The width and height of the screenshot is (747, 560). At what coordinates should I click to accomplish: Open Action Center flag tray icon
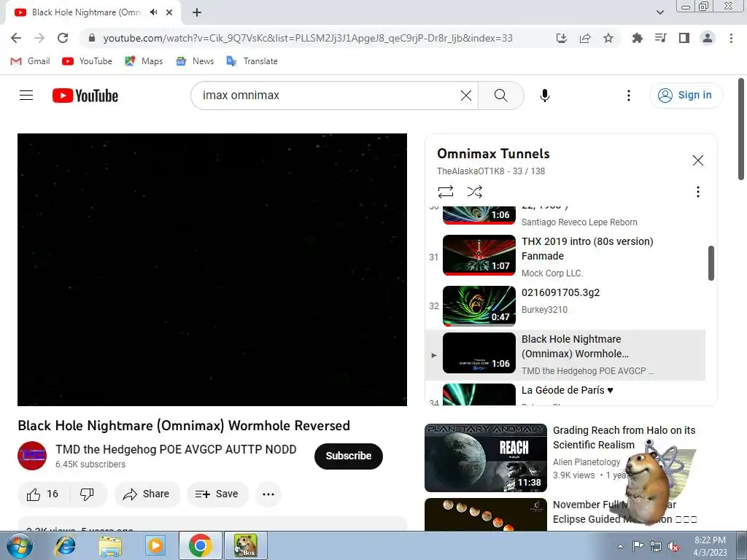[x=638, y=546]
